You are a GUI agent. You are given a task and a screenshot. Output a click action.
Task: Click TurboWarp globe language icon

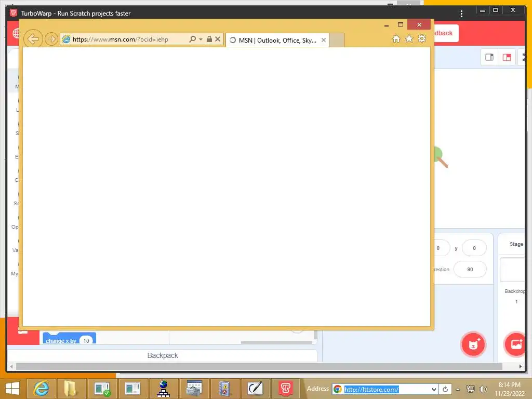[16, 33]
